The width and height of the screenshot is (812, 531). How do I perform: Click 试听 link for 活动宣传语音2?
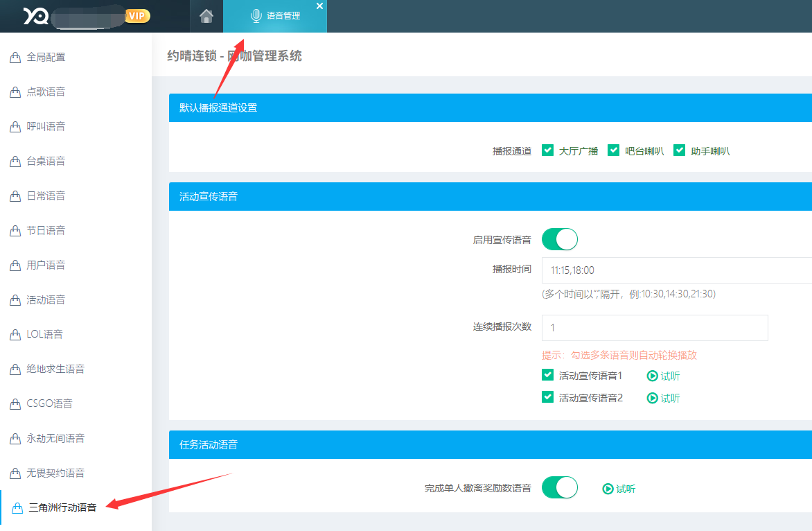click(670, 399)
